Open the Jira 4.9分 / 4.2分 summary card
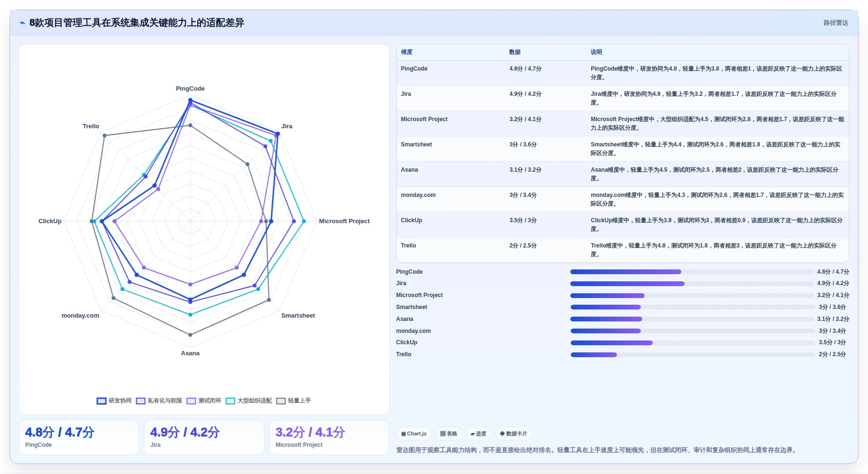Image resolution: width=868 pixels, height=474 pixels. tap(204, 437)
